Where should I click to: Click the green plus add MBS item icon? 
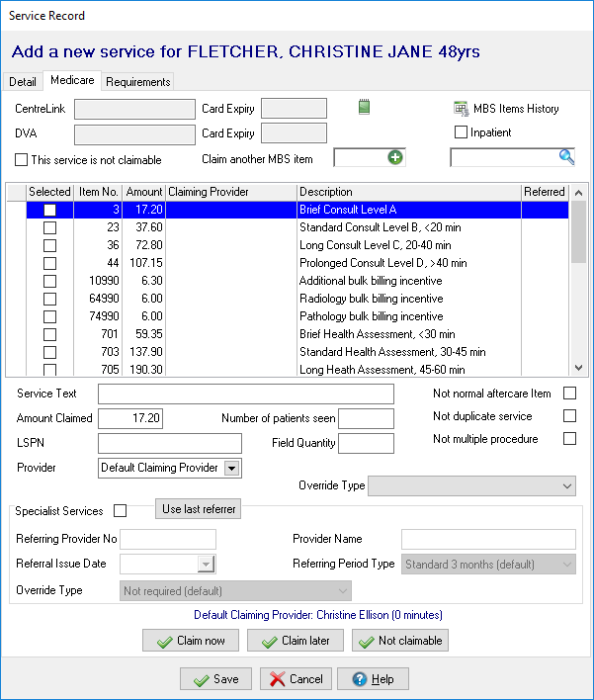395,157
